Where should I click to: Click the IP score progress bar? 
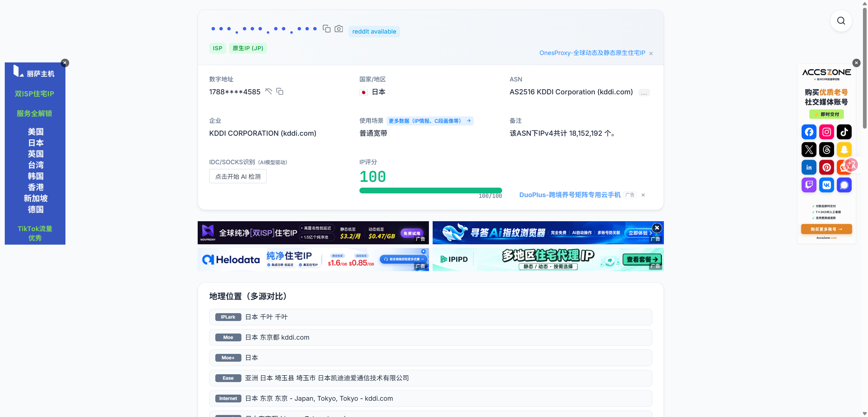pos(431,191)
